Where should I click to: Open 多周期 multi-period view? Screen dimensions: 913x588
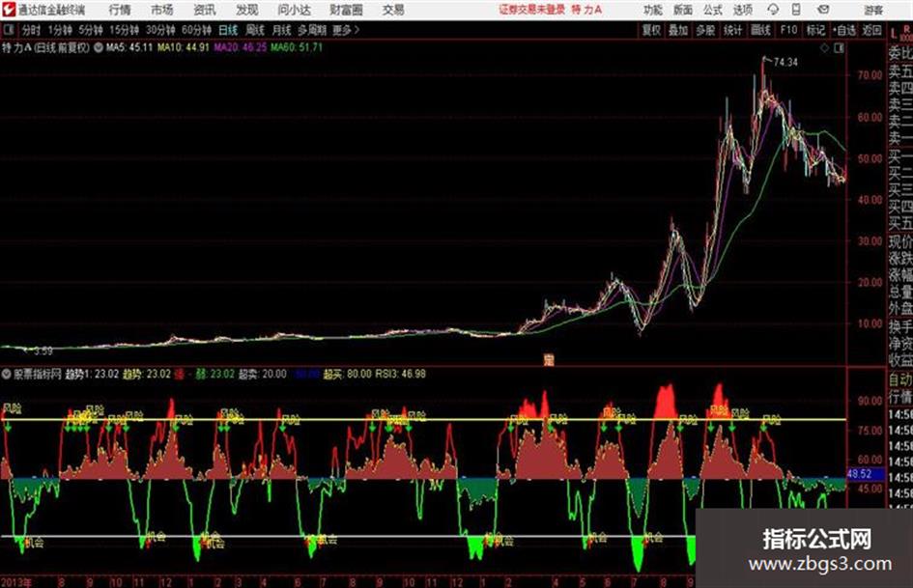[312, 30]
